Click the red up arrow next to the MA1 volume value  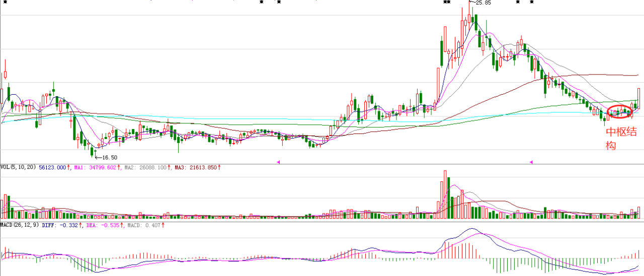point(119,167)
